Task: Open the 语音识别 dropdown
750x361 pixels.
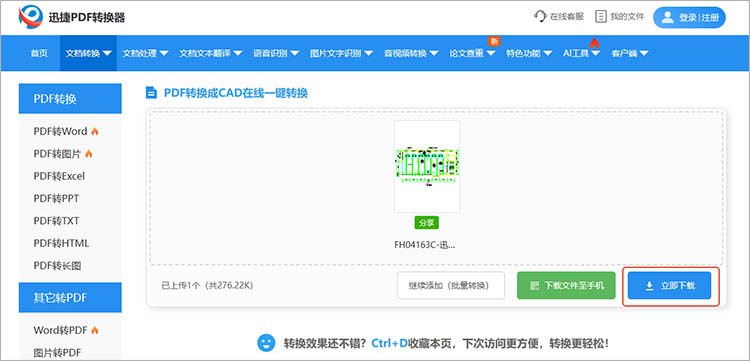Action: pyautogui.click(x=276, y=53)
